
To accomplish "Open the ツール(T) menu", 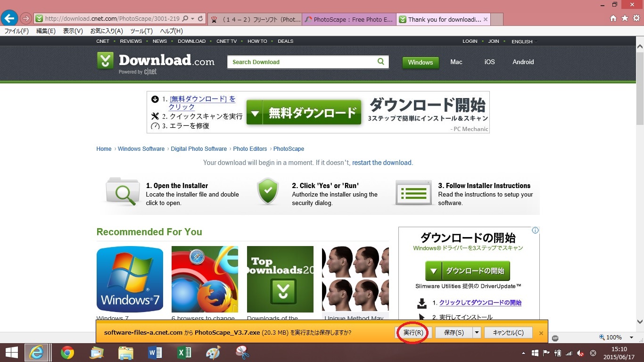I will [x=141, y=31].
